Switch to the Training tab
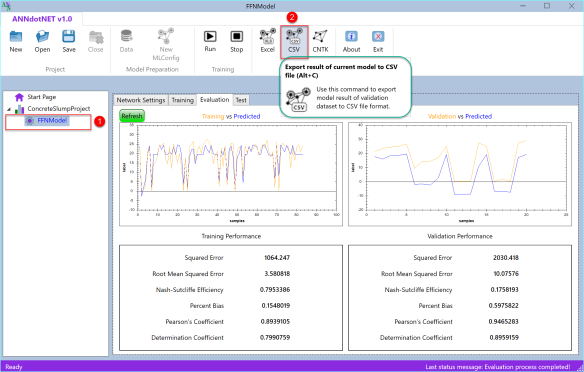The width and height of the screenshot is (584, 372). (x=182, y=100)
